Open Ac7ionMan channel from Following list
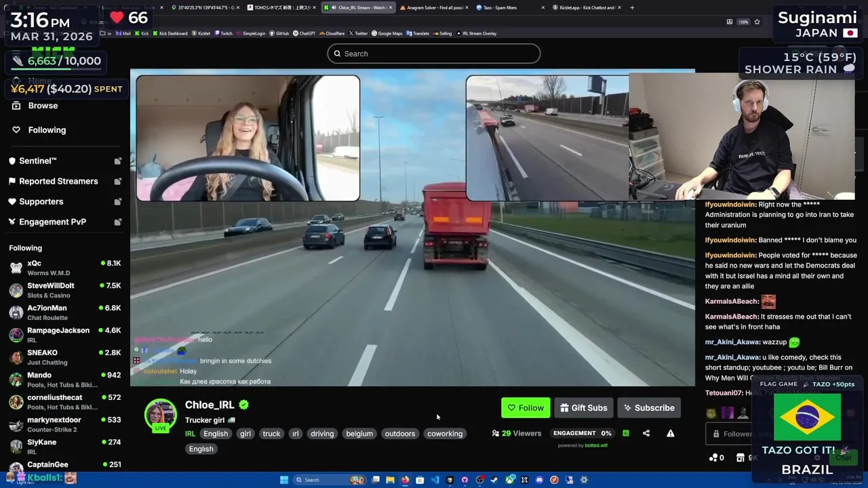868x488 pixels. click(64, 312)
